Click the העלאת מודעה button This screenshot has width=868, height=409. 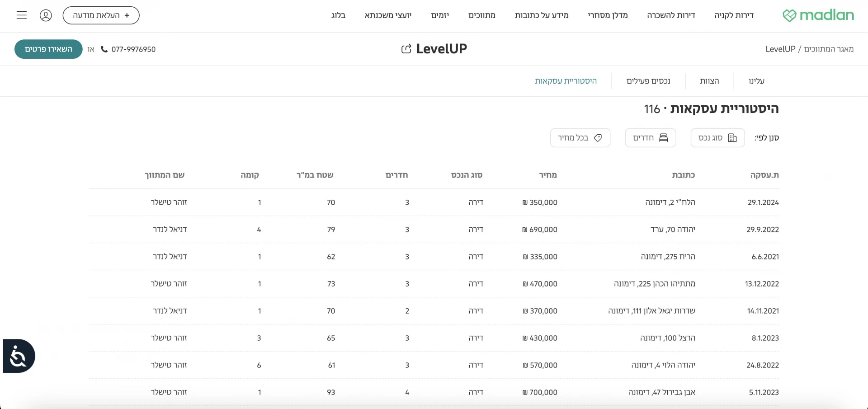coord(101,15)
